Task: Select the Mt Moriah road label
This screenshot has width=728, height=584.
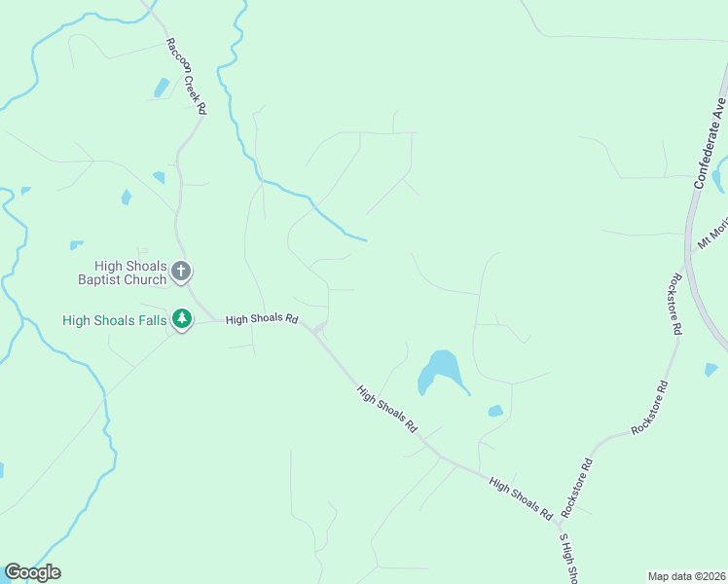Action: click(712, 234)
